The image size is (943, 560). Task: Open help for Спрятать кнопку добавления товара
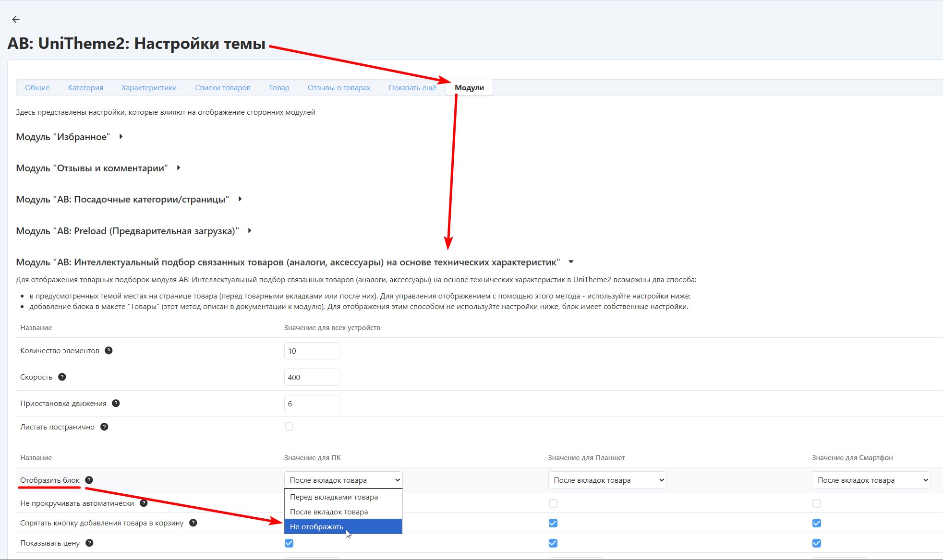[193, 523]
